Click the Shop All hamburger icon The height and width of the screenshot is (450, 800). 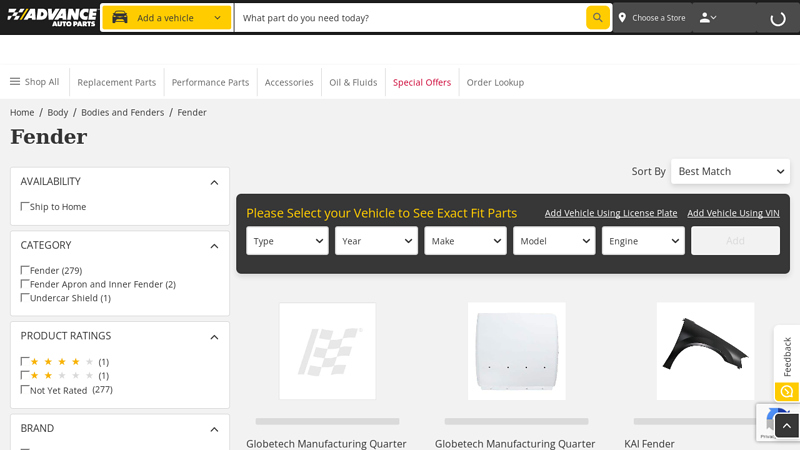click(15, 82)
